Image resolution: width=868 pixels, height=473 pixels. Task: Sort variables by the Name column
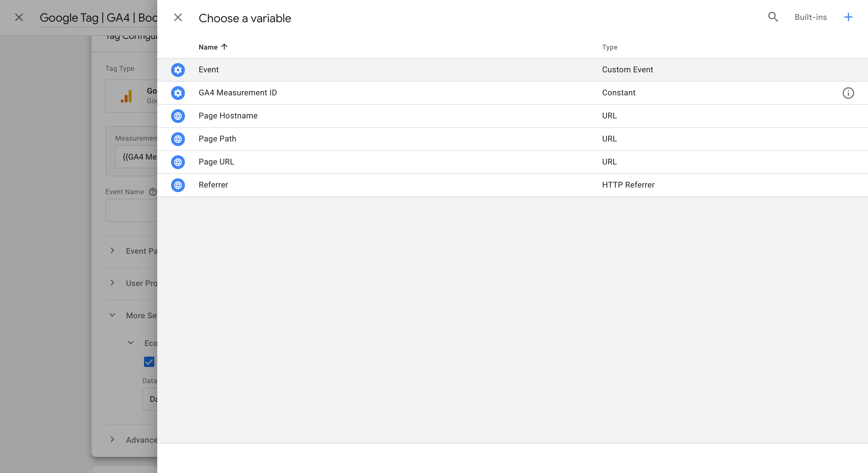pos(208,47)
